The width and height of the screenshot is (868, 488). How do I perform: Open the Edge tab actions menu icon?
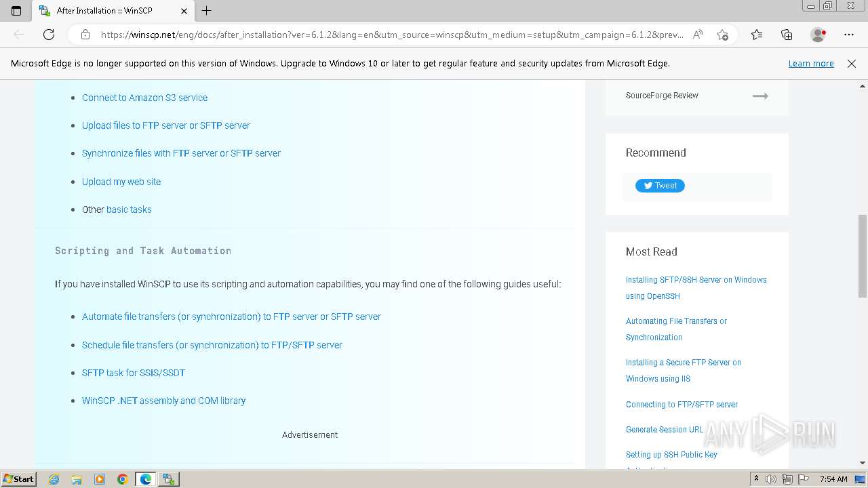point(16,11)
